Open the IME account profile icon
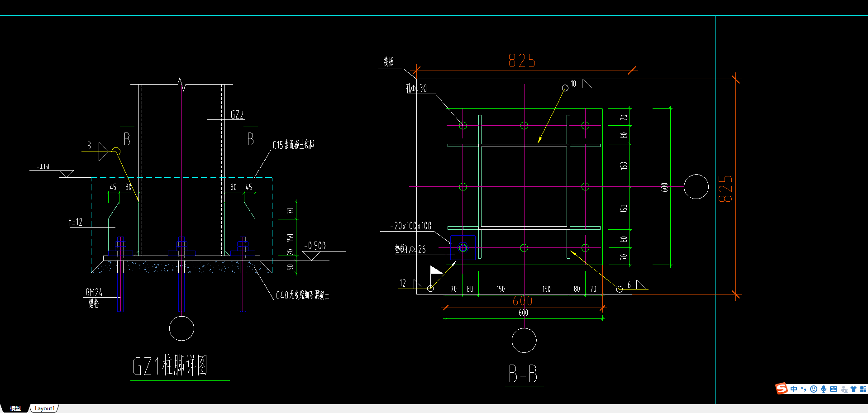 pos(844,389)
